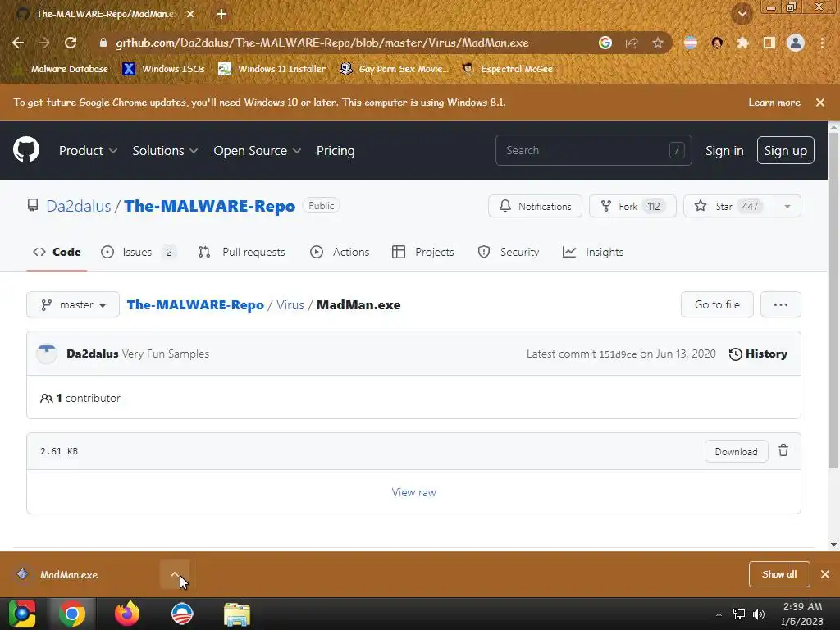
Task: Open File Explorer from the taskbar
Action: coord(237,614)
